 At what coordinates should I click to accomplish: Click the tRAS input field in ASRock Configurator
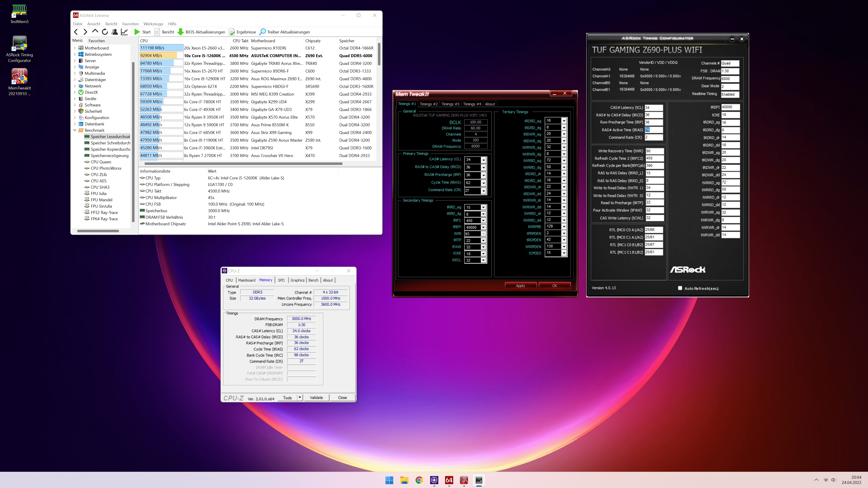point(654,130)
